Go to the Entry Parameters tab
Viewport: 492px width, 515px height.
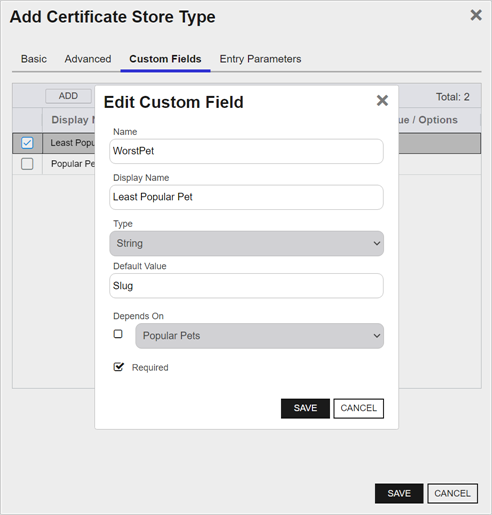[x=260, y=59]
